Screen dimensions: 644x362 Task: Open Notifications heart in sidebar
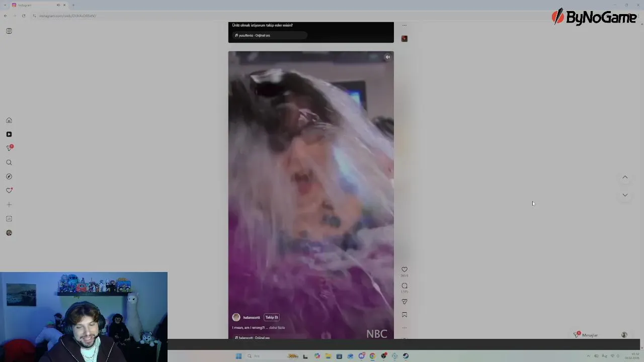point(9,191)
